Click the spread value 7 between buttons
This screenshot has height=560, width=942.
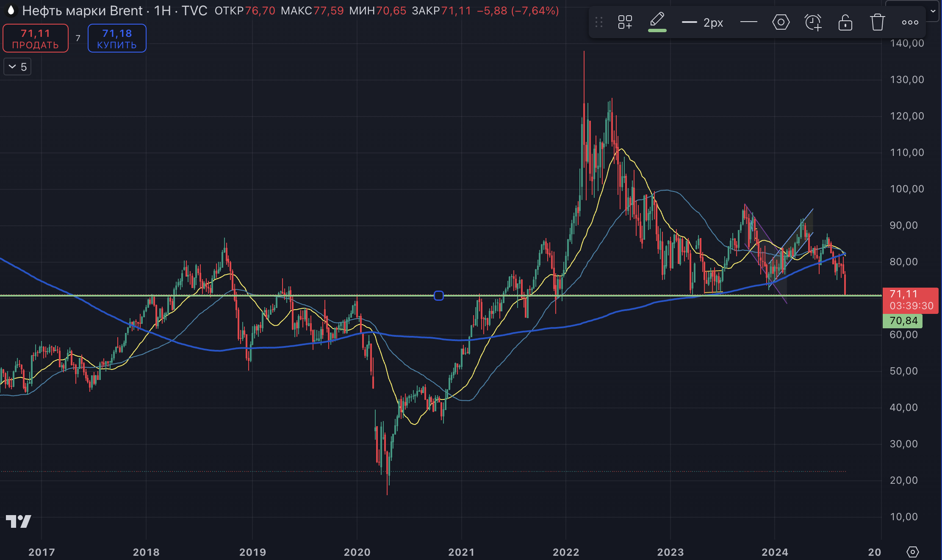coord(78,38)
